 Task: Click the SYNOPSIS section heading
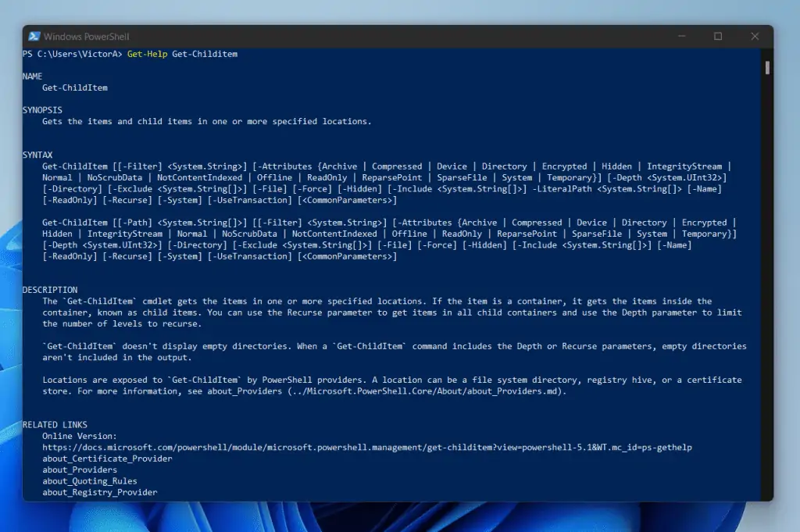pyautogui.click(x=42, y=110)
